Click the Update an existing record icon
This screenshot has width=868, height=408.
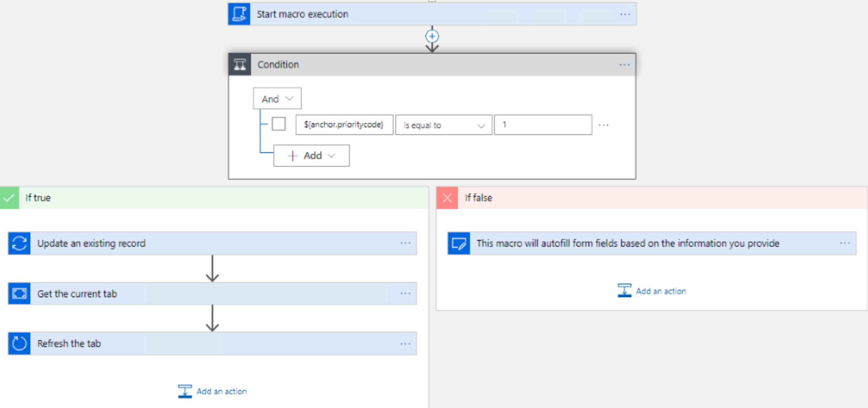tap(19, 243)
